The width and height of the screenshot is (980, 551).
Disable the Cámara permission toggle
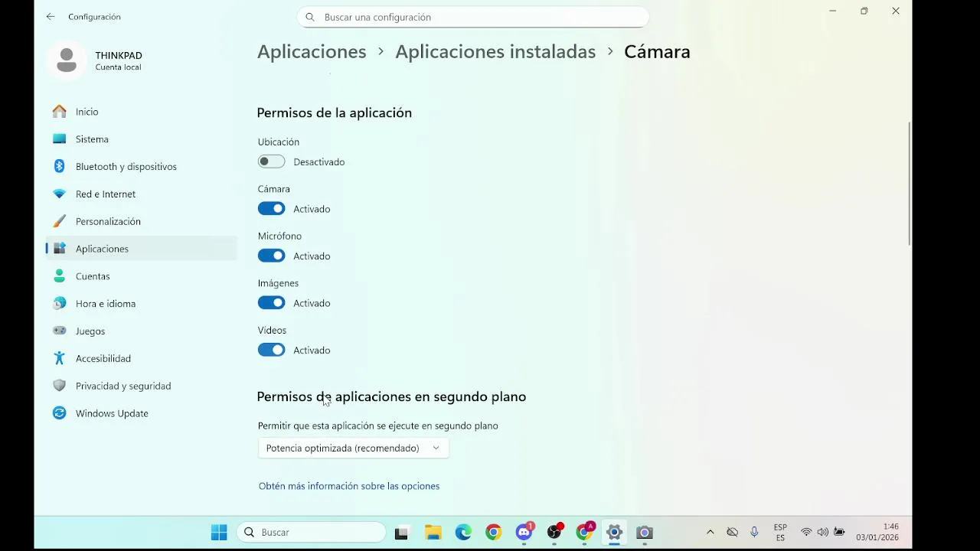(271, 209)
